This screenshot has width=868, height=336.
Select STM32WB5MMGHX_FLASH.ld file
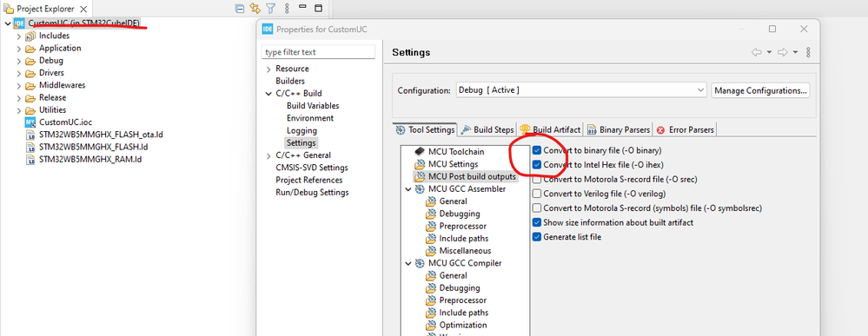(x=93, y=147)
